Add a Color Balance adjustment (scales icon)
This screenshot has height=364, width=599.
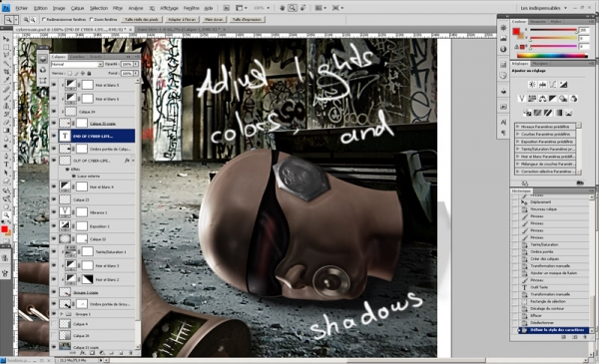pos(542,99)
